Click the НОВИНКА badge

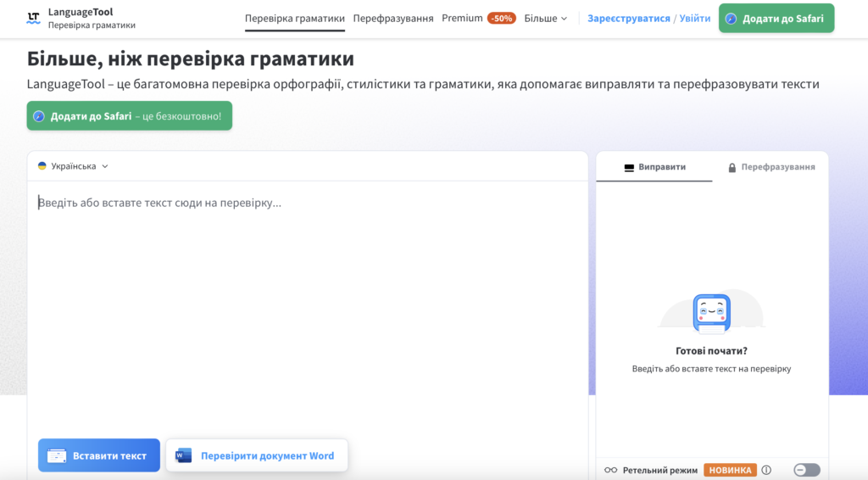(x=730, y=470)
